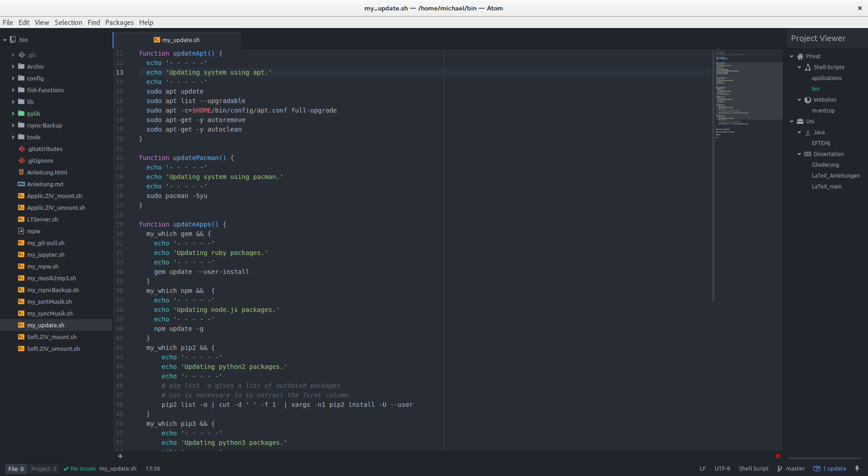Open the View menu
868x476 pixels.
(x=42, y=23)
